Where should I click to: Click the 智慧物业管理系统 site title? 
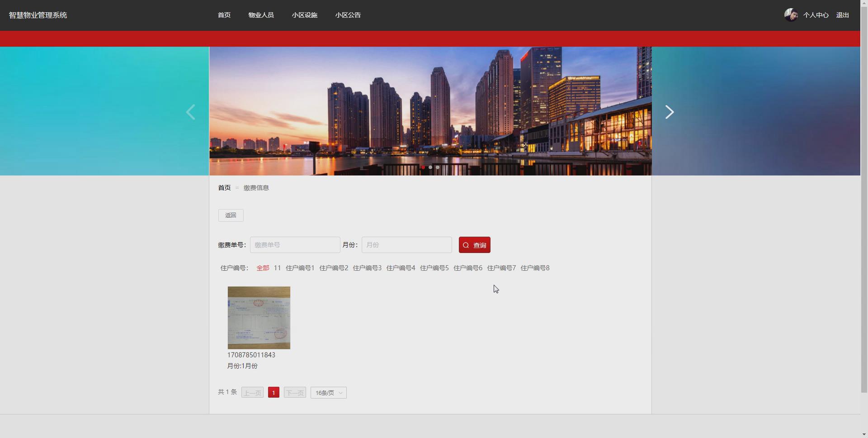click(38, 15)
